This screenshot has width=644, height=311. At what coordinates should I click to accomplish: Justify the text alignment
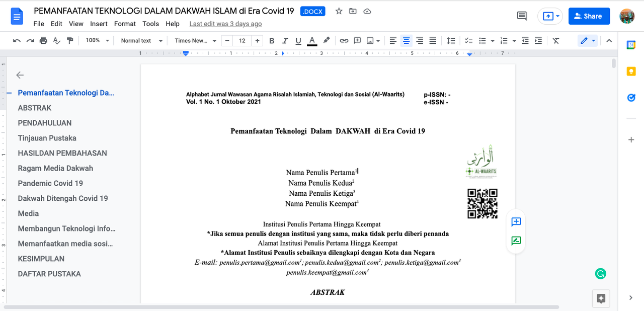tap(433, 41)
